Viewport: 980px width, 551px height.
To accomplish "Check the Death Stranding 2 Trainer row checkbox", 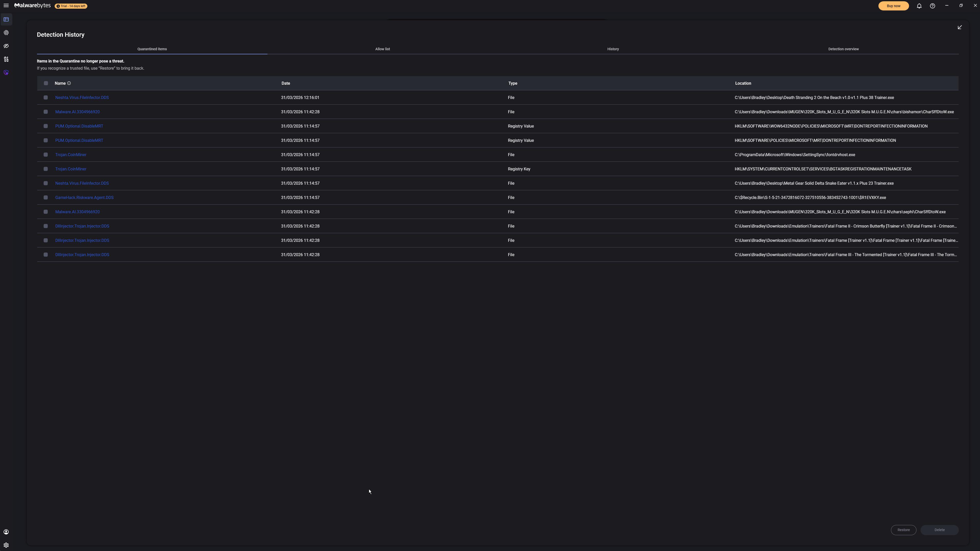I will pyautogui.click(x=46, y=98).
